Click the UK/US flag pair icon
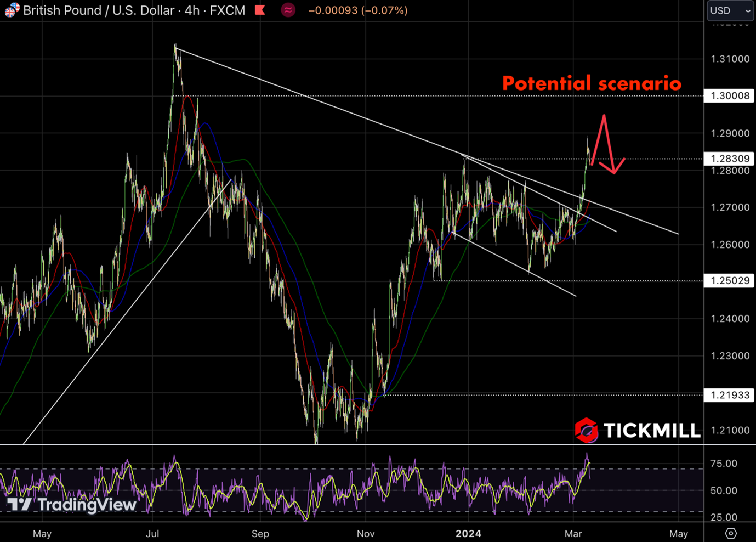 point(11,10)
